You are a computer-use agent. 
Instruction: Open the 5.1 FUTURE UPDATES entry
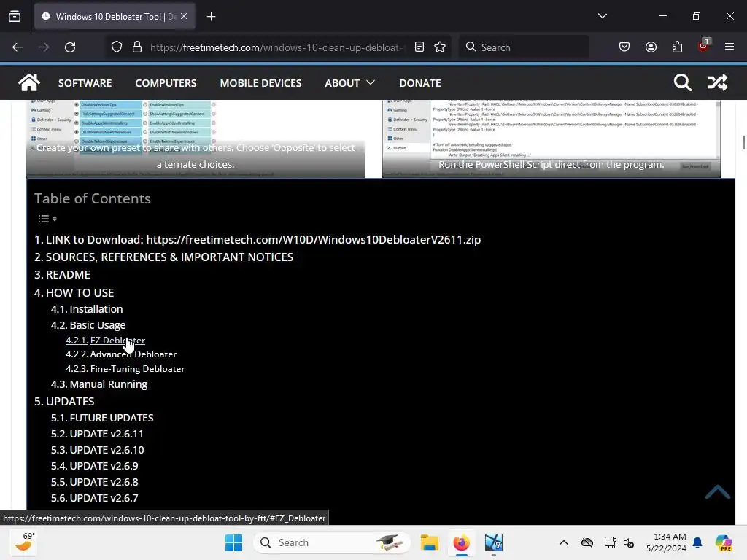click(102, 418)
